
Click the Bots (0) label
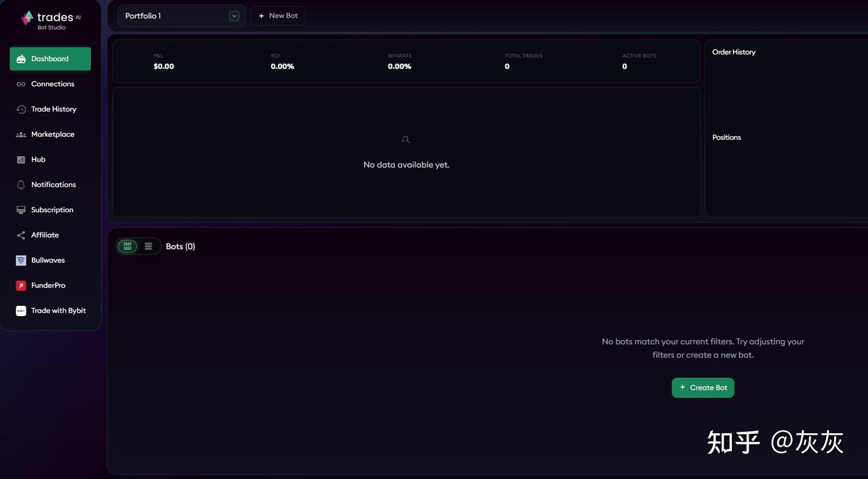180,247
